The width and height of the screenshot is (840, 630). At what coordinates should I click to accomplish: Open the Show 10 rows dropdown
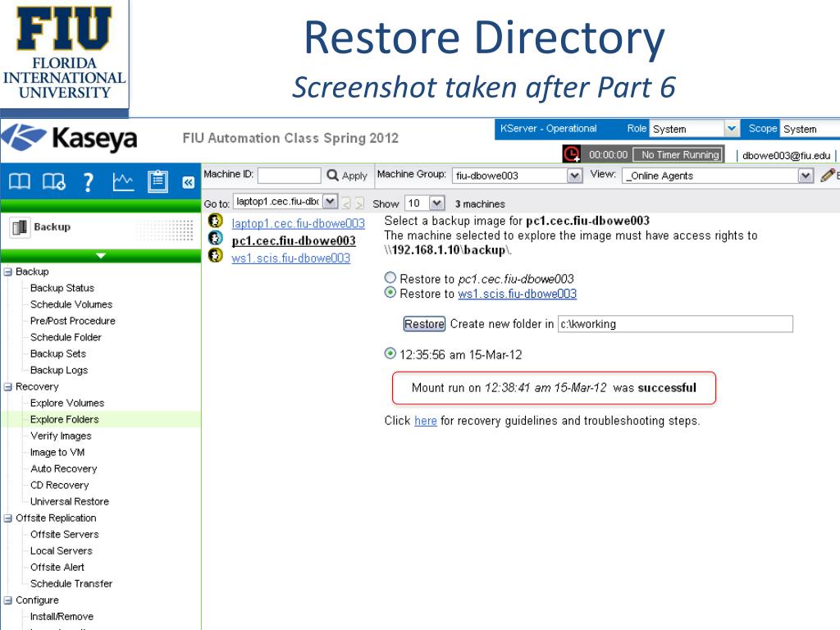[425, 203]
